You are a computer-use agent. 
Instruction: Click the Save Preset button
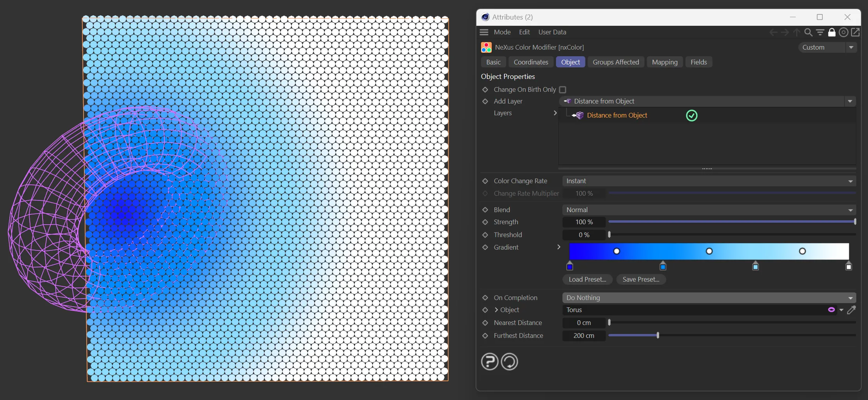(641, 279)
